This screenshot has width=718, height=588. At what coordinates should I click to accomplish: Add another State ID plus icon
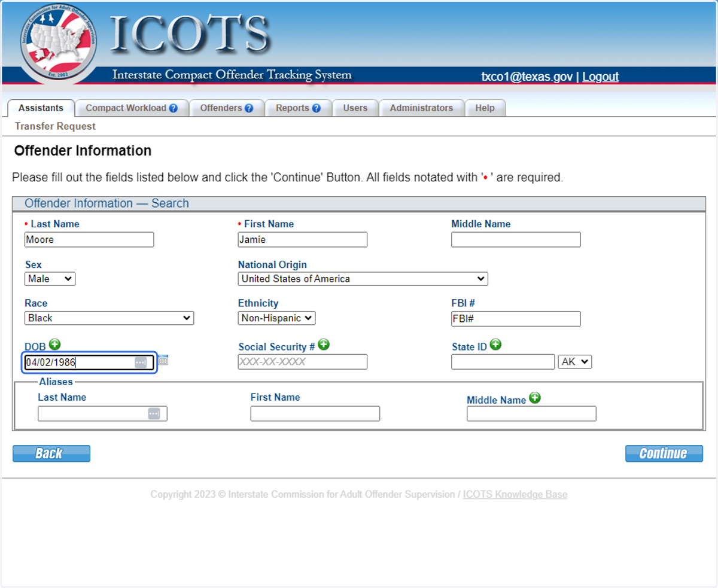pos(495,345)
